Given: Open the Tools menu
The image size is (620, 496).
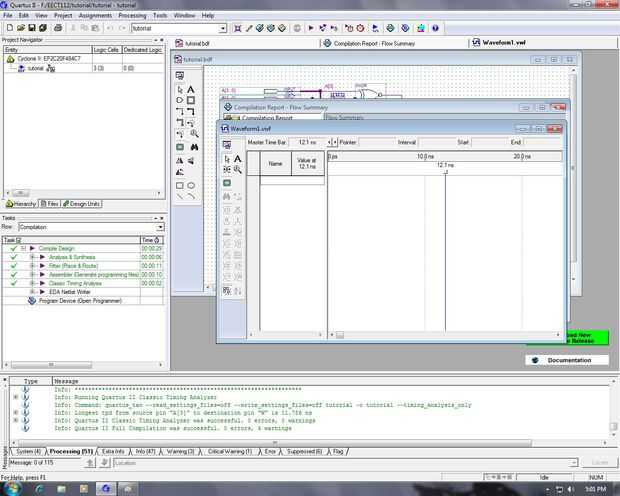Looking at the screenshot, I should (160, 15).
